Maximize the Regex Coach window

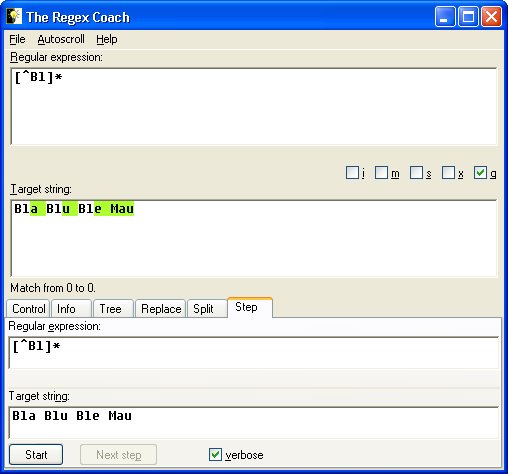[x=468, y=17]
